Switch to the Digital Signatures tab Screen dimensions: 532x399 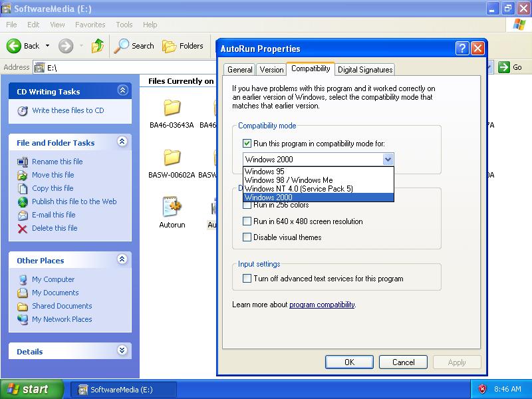[x=365, y=70]
